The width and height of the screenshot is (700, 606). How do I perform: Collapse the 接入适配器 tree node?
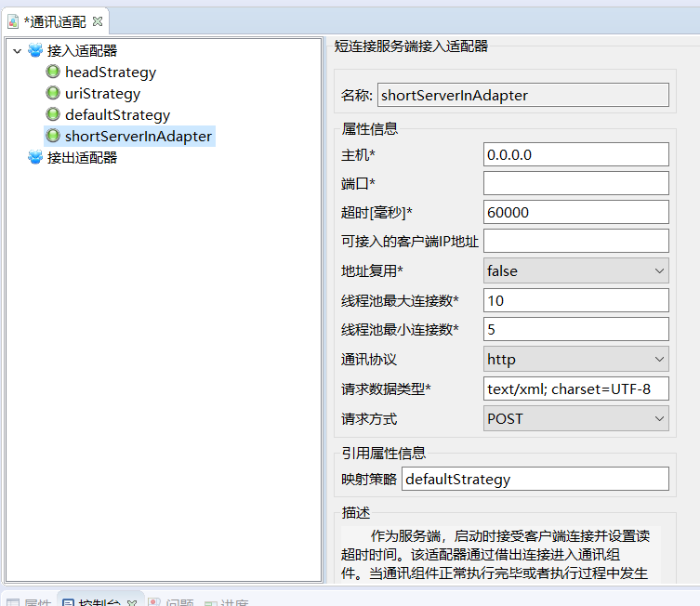pos(18,51)
